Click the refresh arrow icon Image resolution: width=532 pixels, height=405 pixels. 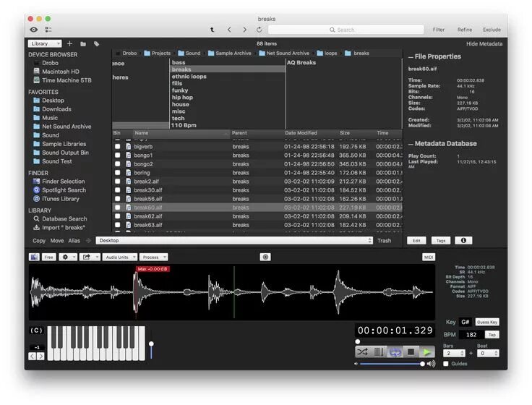[x=259, y=30]
